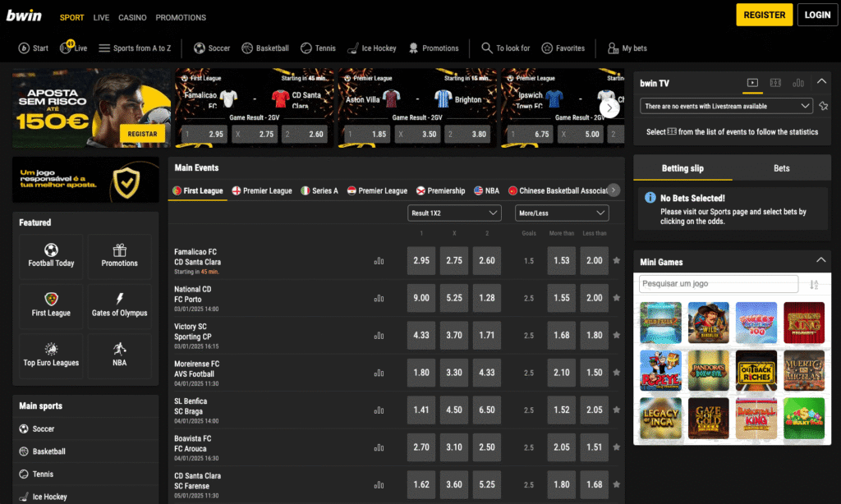Open the Result 1X2 market dropdown

(x=454, y=213)
